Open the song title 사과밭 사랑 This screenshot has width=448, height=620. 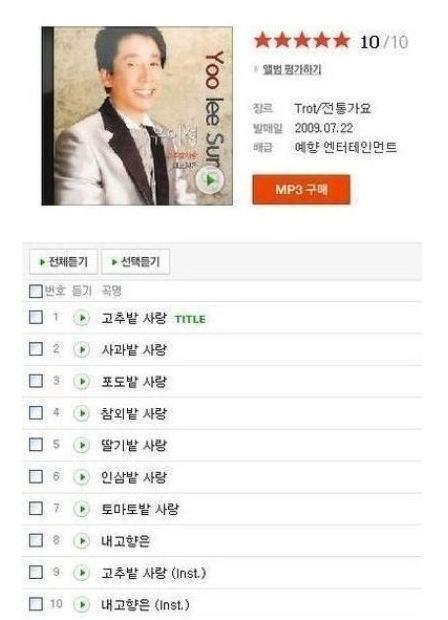(134, 350)
